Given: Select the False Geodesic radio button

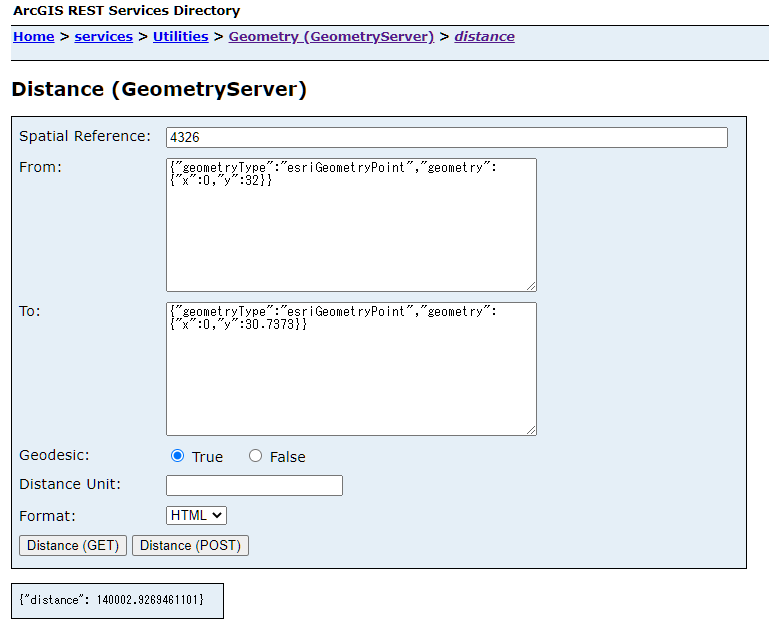Looking at the screenshot, I should [255, 456].
